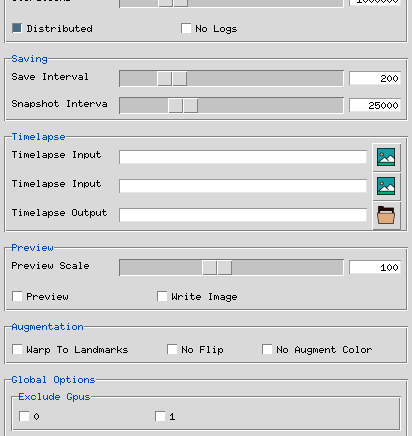Click the Global Options heading
This screenshot has height=436, width=412.
(53, 380)
